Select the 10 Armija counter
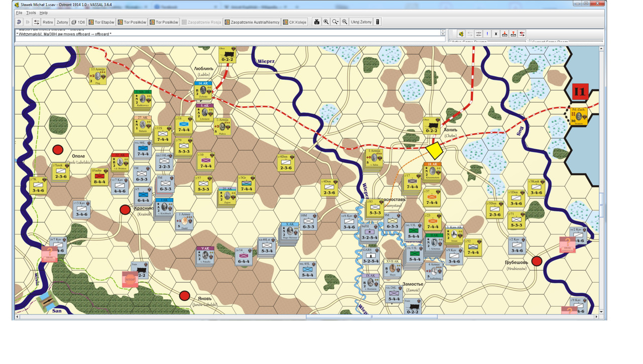 click(x=98, y=76)
